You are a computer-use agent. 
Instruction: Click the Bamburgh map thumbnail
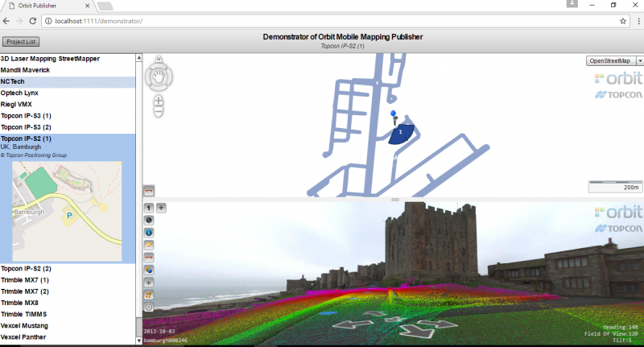[x=67, y=212]
